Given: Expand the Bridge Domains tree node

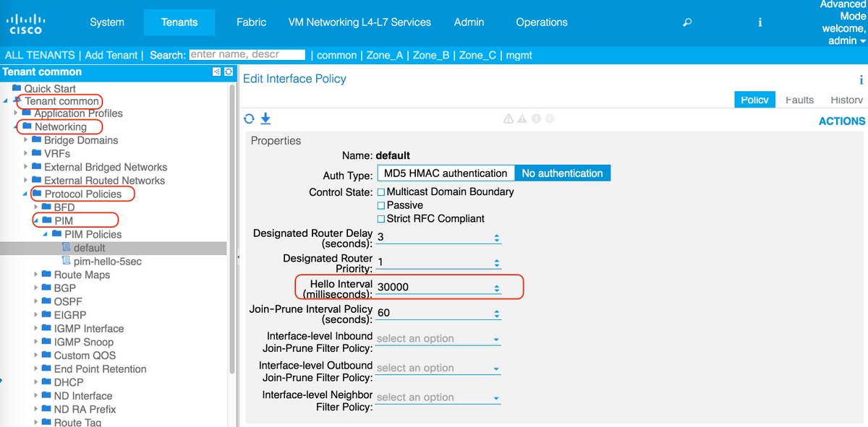Looking at the screenshot, I should tap(26, 139).
